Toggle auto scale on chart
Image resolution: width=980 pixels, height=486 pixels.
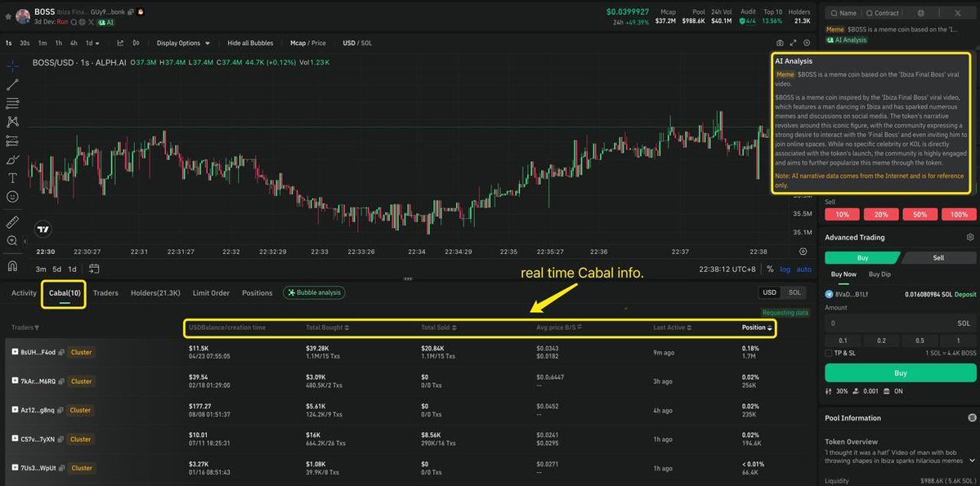(x=803, y=270)
